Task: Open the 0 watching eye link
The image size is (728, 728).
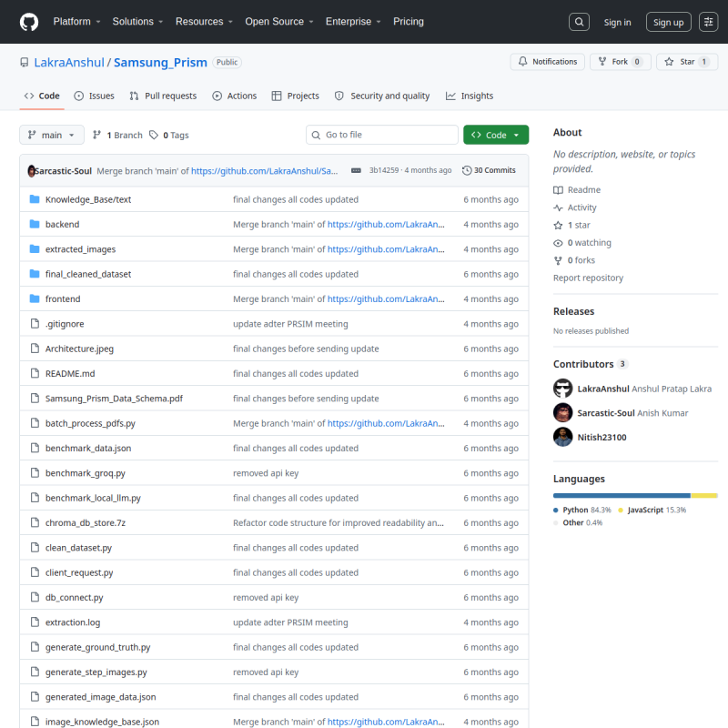Action: pyautogui.click(x=582, y=243)
